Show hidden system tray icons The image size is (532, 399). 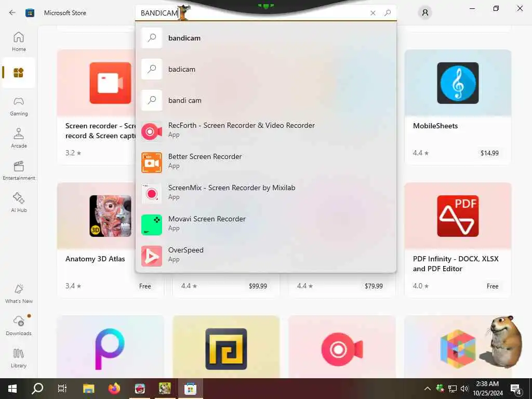428,389
